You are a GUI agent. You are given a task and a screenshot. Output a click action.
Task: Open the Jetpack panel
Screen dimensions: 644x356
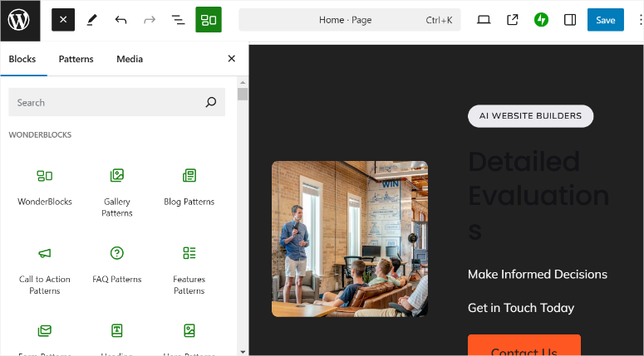(541, 20)
